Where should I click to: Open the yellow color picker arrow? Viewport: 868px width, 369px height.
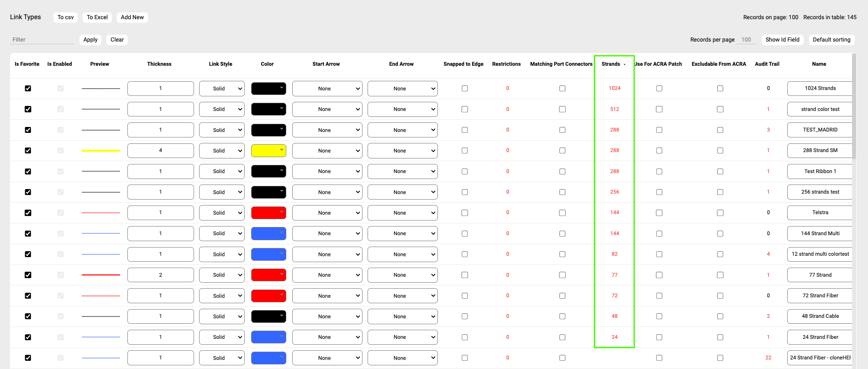pyautogui.click(x=281, y=150)
